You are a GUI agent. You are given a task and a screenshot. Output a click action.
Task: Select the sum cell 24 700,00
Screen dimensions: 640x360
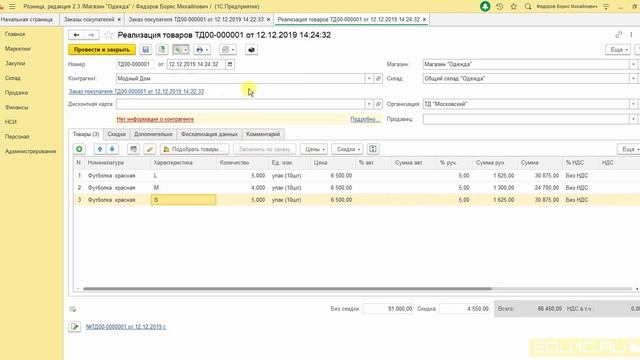point(540,188)
